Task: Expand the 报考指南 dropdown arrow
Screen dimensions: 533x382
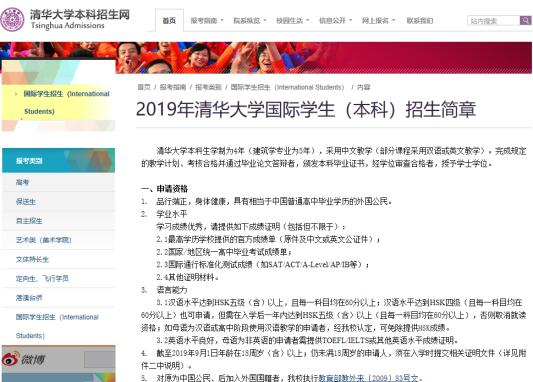Action: (x=222, y=20)
